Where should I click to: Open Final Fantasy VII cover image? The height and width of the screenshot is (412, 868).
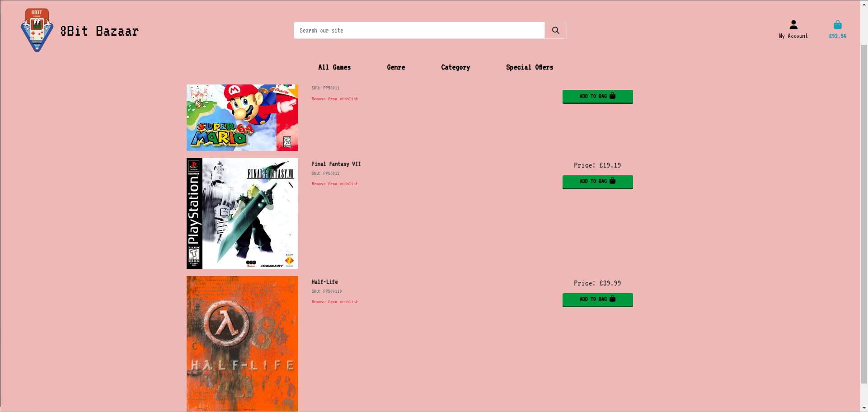(242, 213)
